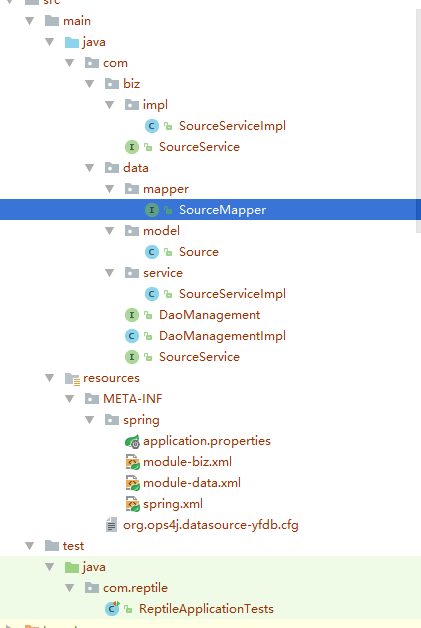
Task: Click the config file icon of org.ops4j.datasource-yfdb.cfg
Action: tap(111, 525)
